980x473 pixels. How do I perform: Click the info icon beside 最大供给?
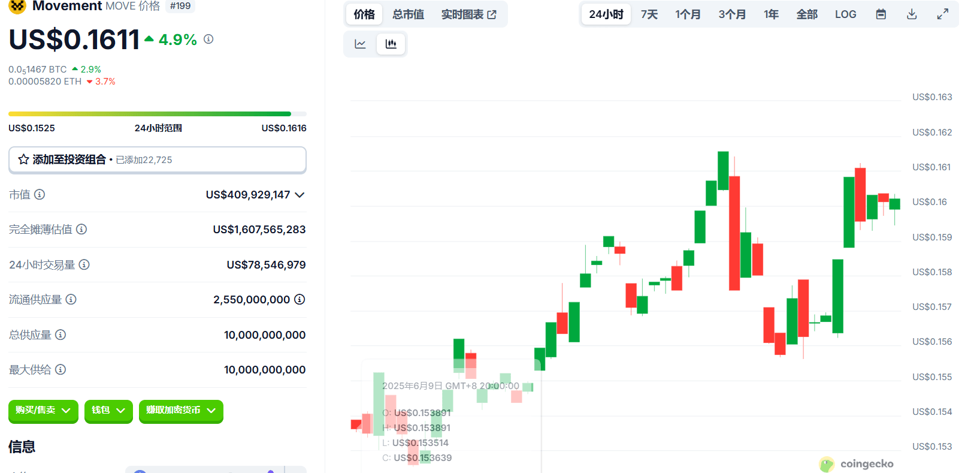pos(61,369)
